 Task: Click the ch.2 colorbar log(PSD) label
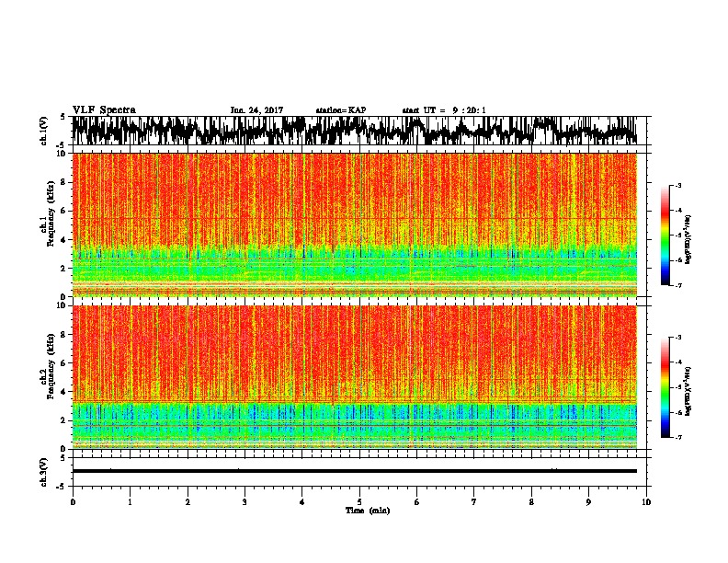[x=688, y=391]
